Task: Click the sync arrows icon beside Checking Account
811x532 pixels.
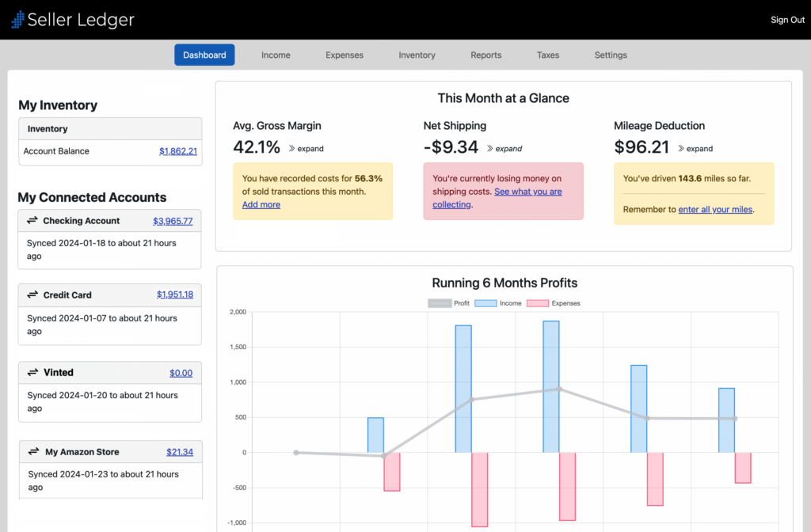Action: [32, 220]
